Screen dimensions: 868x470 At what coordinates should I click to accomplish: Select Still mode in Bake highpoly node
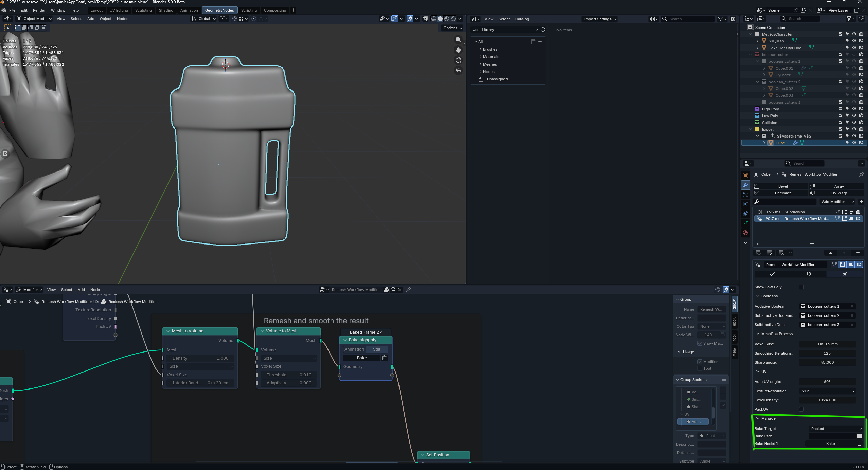pos(376,349)
